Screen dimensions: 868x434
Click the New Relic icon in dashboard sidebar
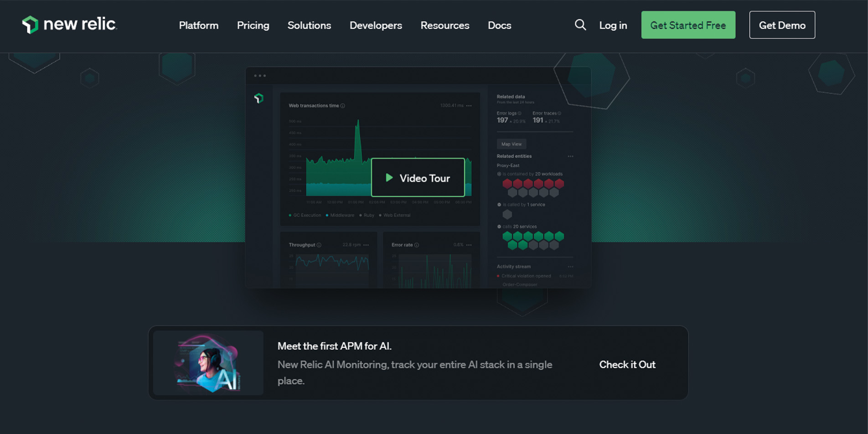[259, 98]
